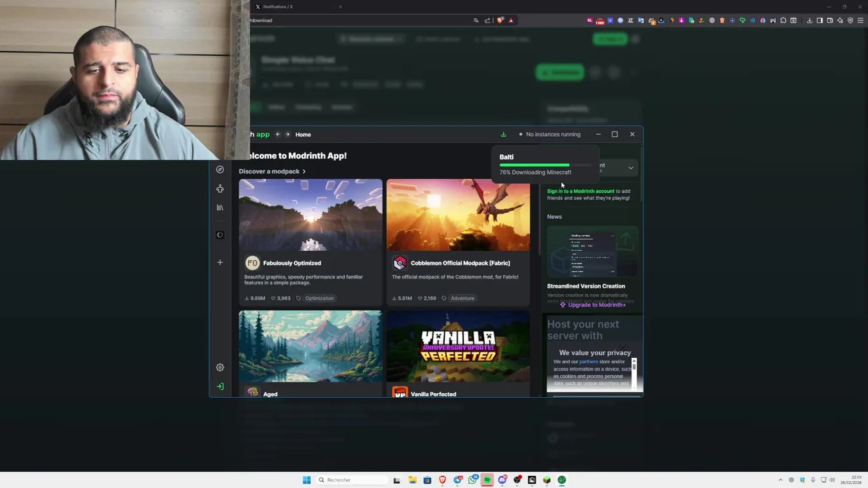Click the green Download button on the browser page
The width and height of the screenshot is (868, 488).
[559, 73]
